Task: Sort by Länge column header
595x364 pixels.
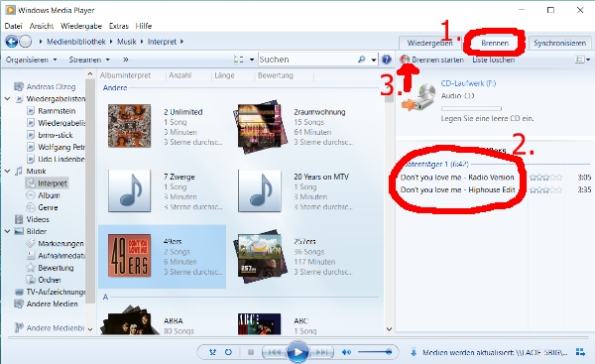Action: click(x=224, y=75)
